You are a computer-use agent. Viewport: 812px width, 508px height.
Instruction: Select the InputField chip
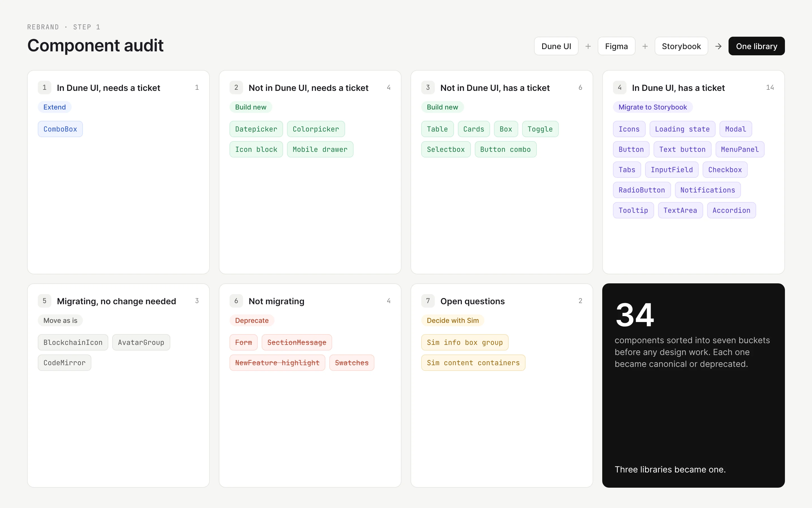(672, 170)
